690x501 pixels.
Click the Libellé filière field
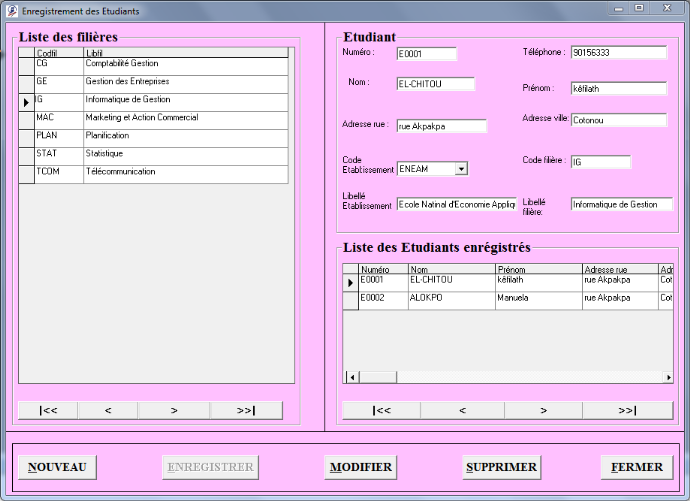point(622,204)
